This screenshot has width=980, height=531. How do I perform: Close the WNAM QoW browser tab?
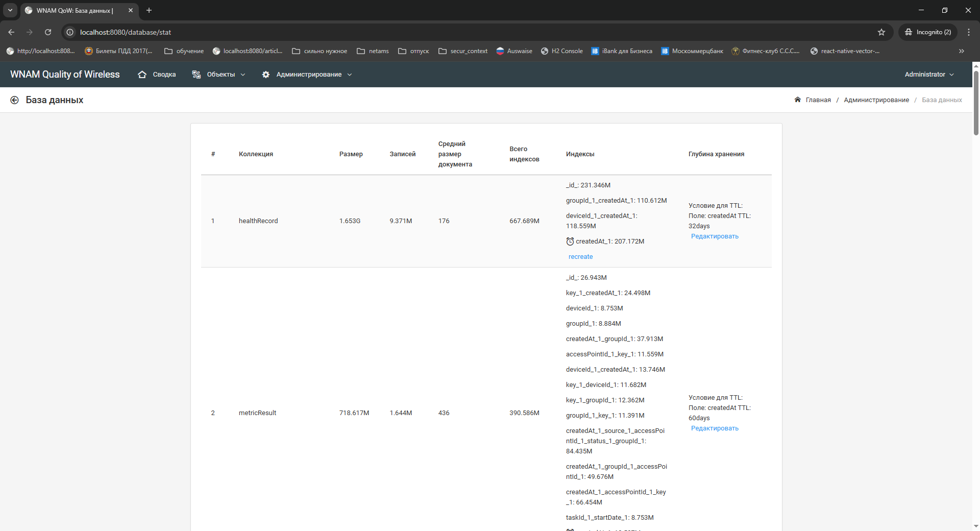click(131, 10)
